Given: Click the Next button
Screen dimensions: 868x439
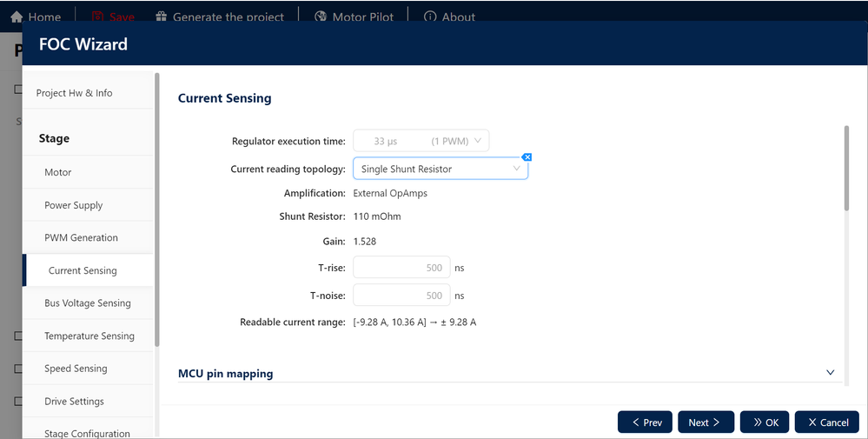Looking at the screenshot, I should (706, 422).
